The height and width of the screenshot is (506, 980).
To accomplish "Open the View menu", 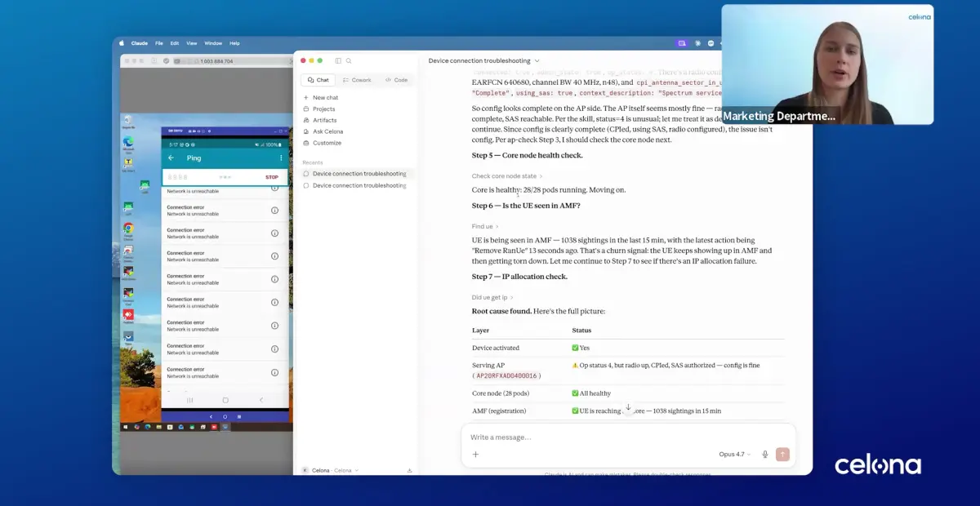I will coord(192,43).
